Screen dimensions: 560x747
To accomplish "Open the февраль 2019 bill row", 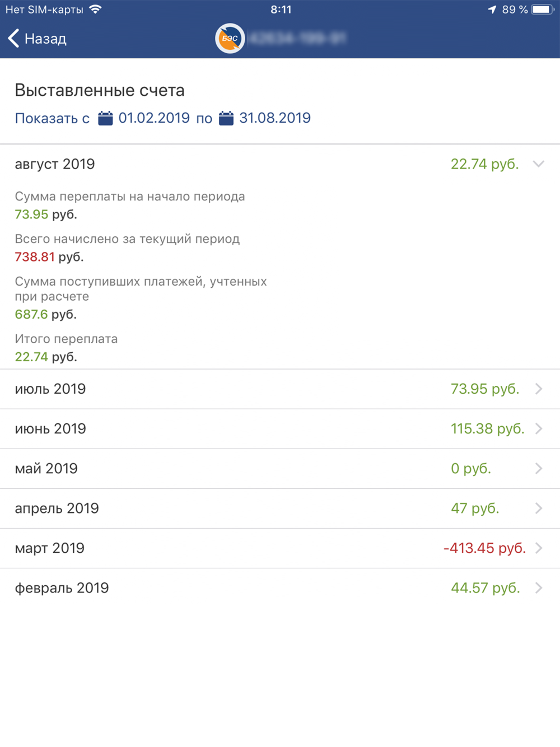I will [x=280, y=587].
